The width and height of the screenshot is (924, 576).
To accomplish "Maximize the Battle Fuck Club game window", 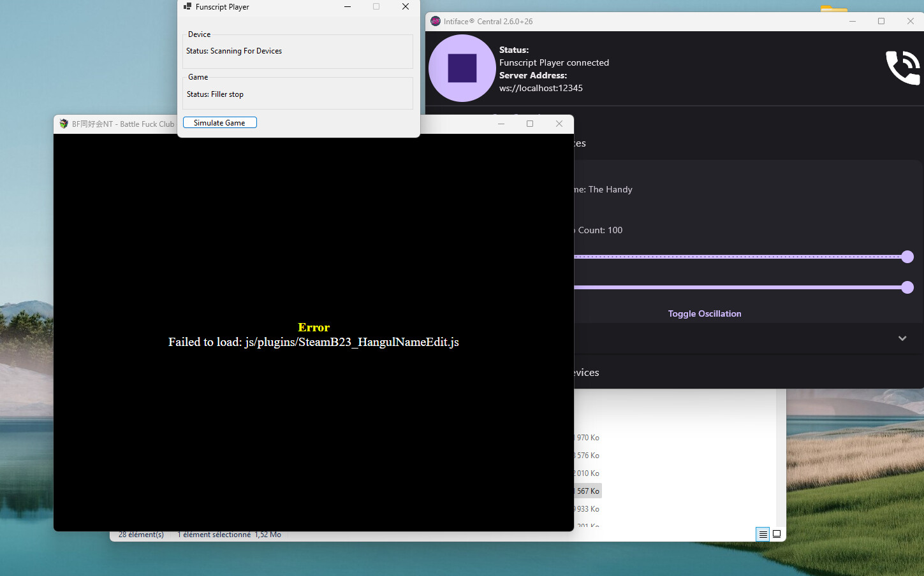I will pyautogui.click(x=530, y=124).
